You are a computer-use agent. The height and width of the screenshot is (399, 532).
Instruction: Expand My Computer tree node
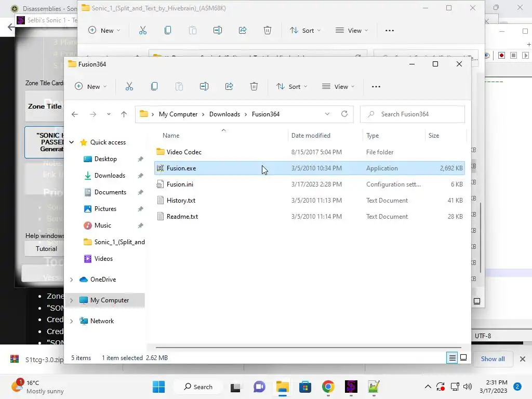click(x=72, y=300)
